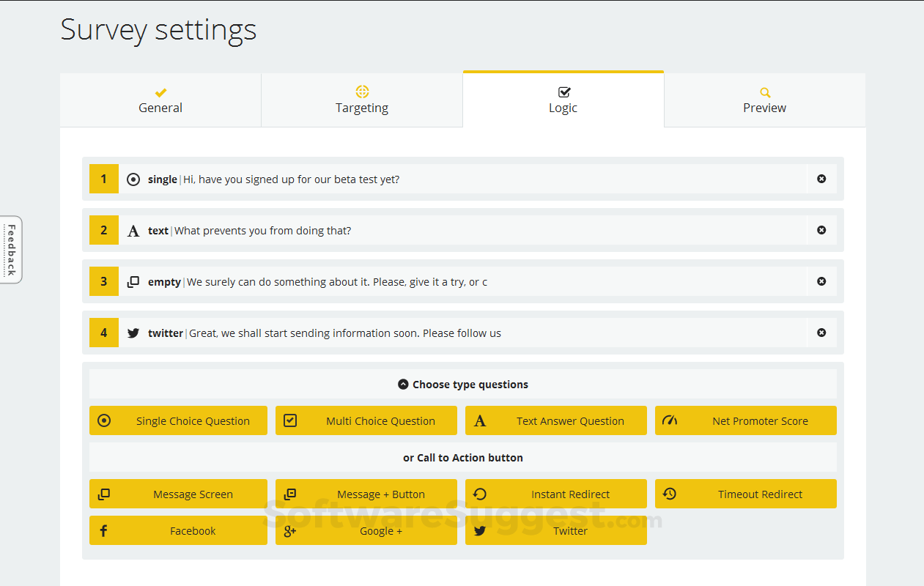Go to the Preview tab
924x586 pixels.
(764, 100)
